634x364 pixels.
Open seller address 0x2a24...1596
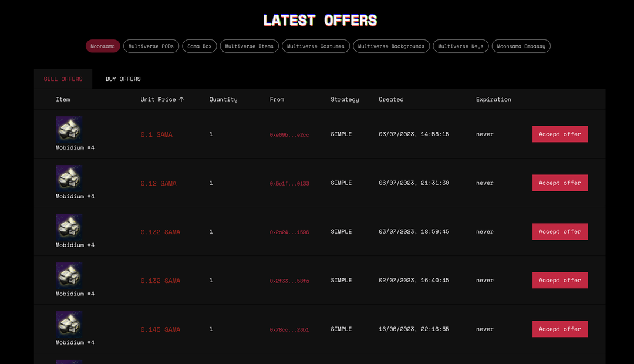pos(289,232)
